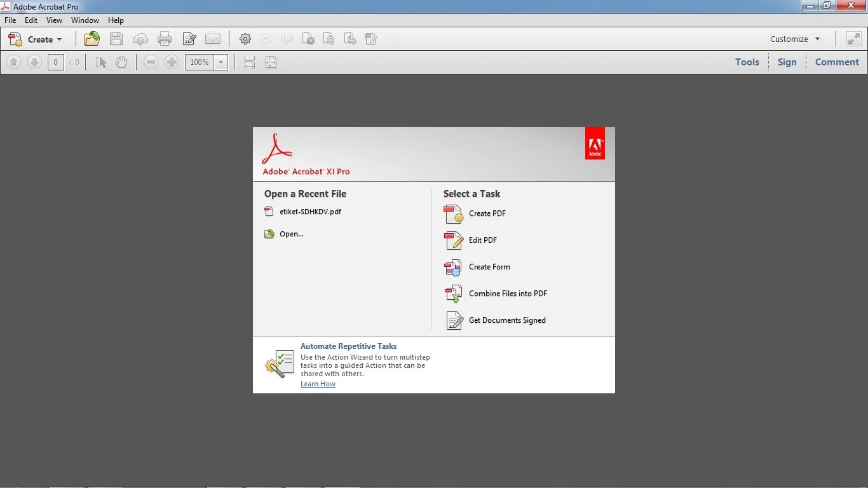Screen dimensions: 868x488
Task: Open the Edit menu
Action: pos(31,20)
